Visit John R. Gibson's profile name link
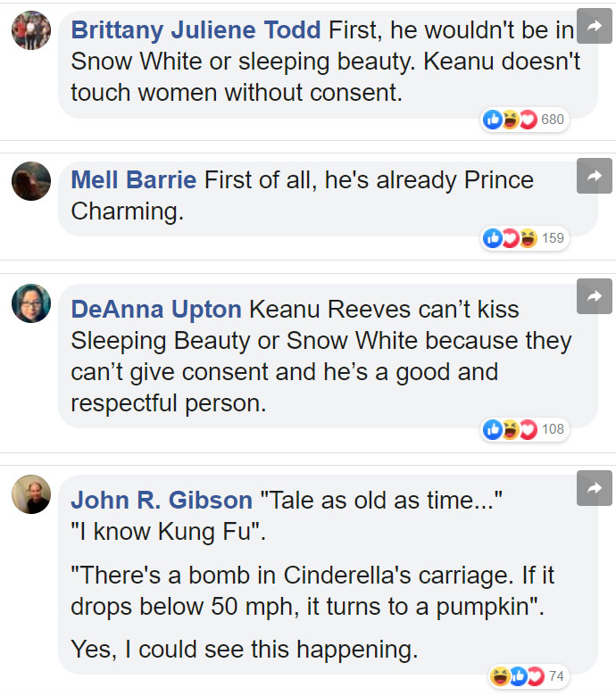This screenshot has height=696, width=616. tap(162, 501)
